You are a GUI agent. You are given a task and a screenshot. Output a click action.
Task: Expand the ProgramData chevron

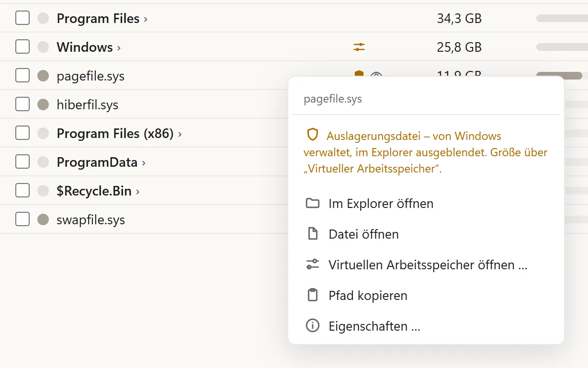click(144, 163)
